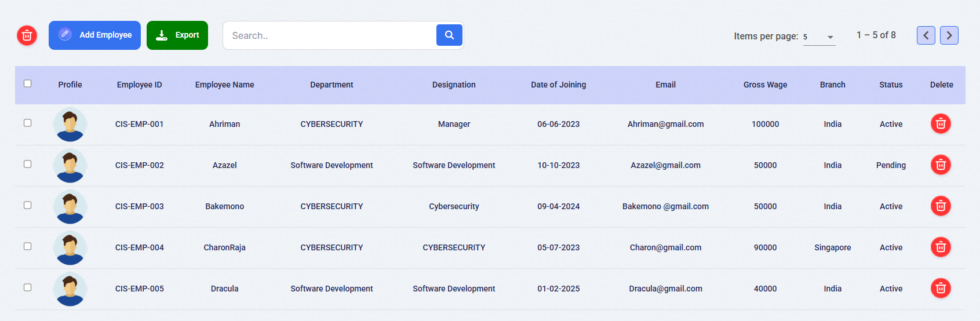Open Azazel's profile avatar

[x=70, y=166]
